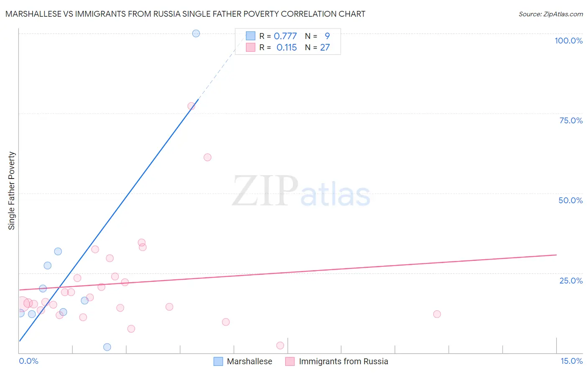Select the Immigrants from Russia legend label

tap(343, 361)
